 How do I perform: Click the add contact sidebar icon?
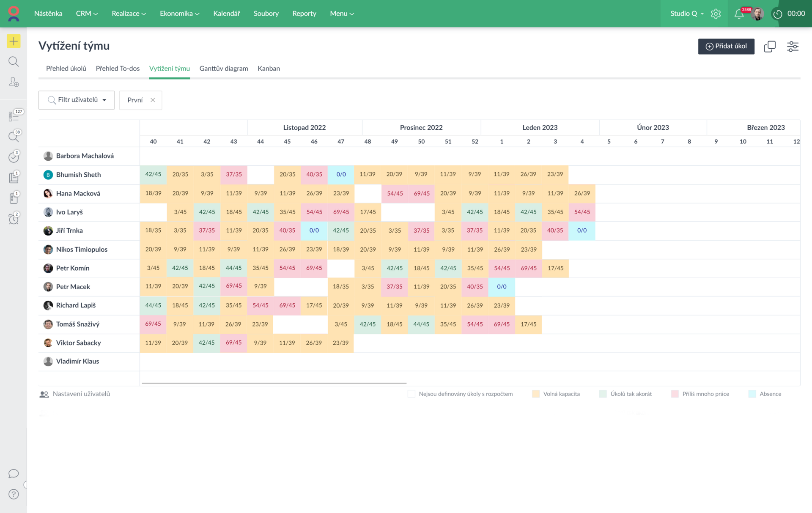click(x=14, y=82)
